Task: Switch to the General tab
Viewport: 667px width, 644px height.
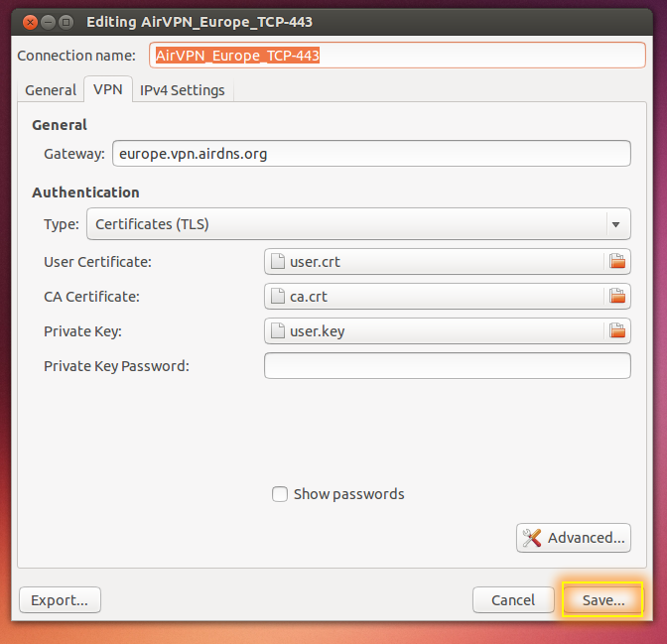Action: click(51, 90)
